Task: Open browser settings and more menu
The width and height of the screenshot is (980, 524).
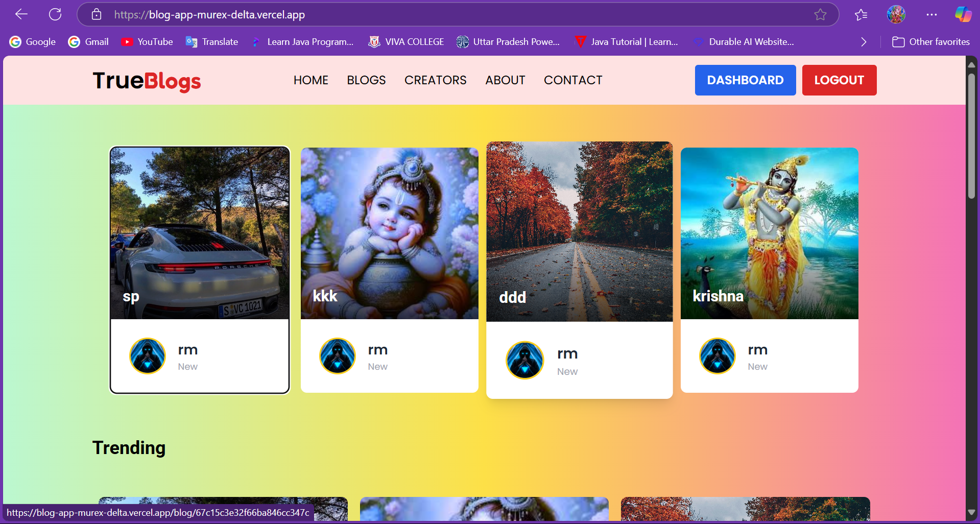Action: pyautogui.click(x=931, y=15)
